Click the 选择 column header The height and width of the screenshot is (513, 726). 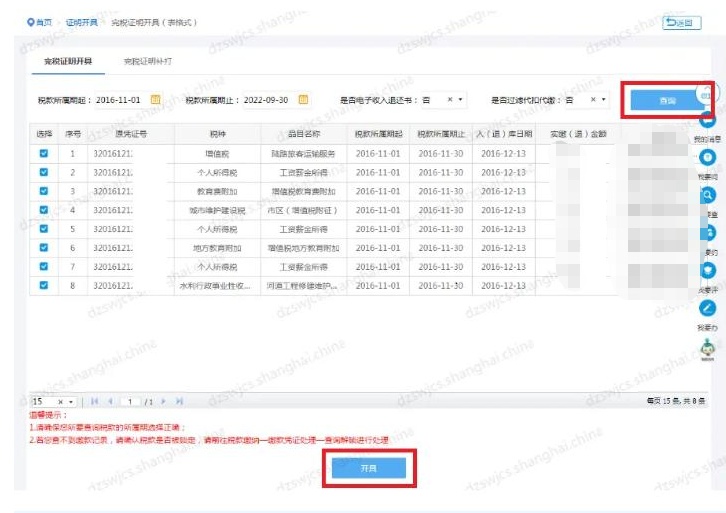tap(44, 134)
